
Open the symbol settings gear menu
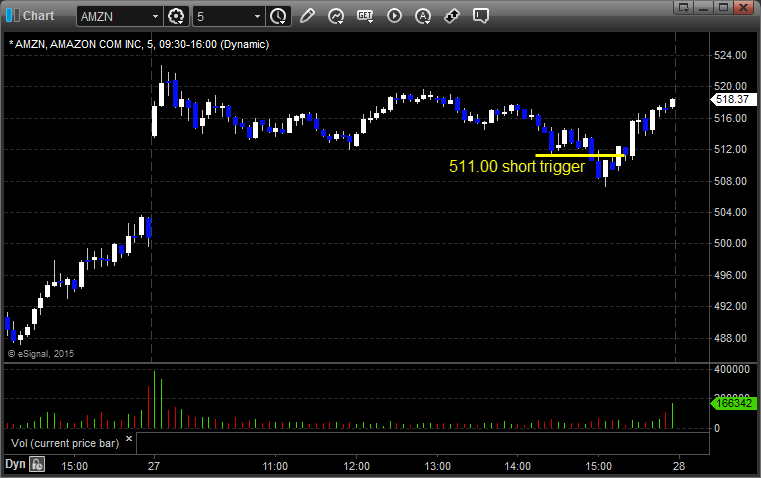(x=176, y=16)
